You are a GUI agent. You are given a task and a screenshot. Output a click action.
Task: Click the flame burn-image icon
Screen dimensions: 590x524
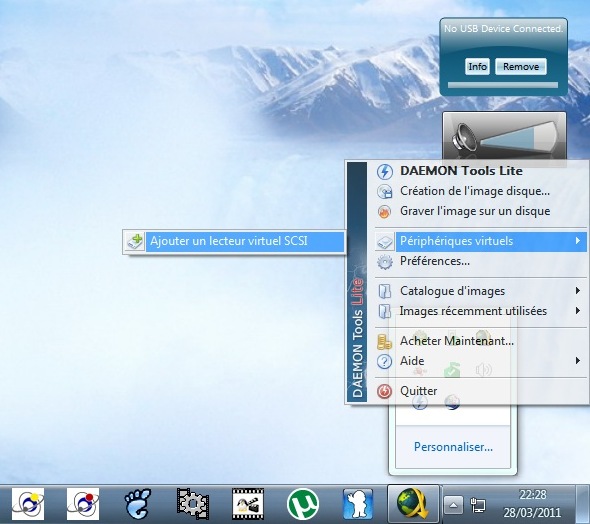tap(385, 211)
